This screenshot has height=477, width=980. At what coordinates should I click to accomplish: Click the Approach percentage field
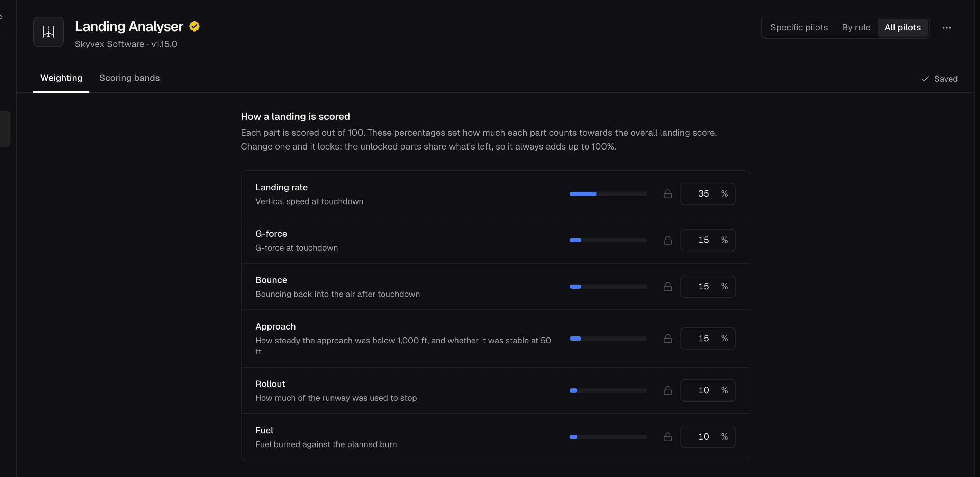pyautogui.click(x=708, y=339)
